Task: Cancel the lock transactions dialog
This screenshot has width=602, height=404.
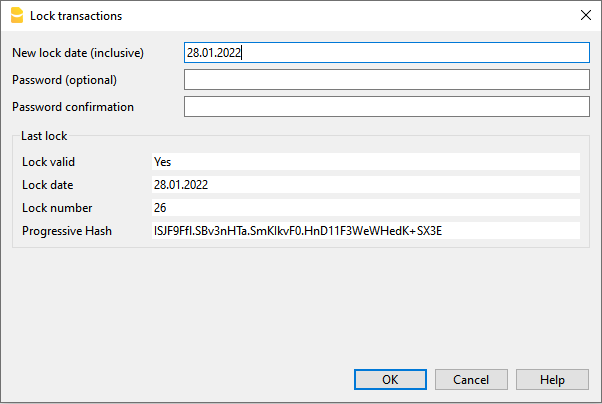Action: [470, 380]
